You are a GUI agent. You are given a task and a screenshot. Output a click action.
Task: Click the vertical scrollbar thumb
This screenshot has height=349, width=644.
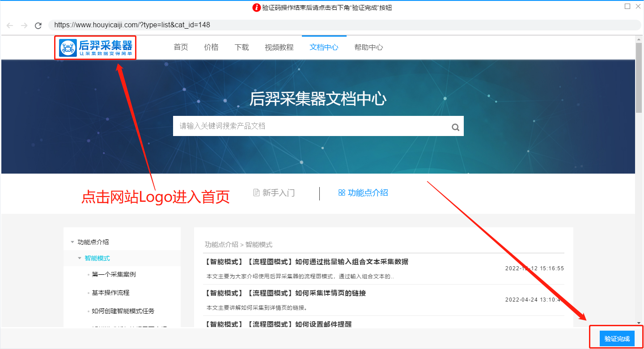point(640,79)
